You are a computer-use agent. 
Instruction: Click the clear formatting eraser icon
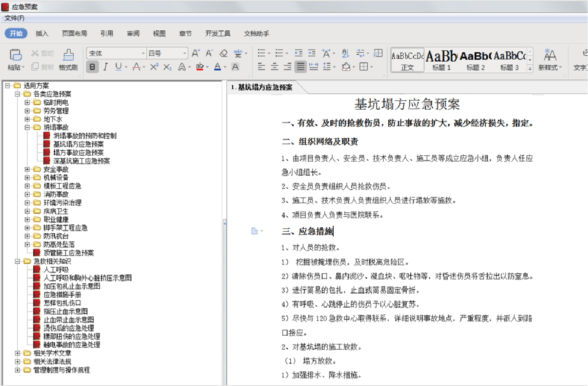click(224, 53)
